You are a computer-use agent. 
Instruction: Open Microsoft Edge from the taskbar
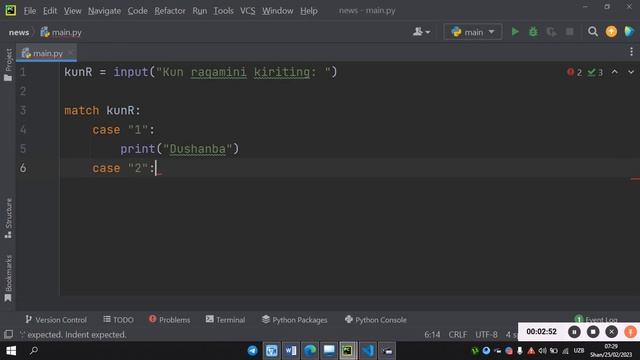310,351
